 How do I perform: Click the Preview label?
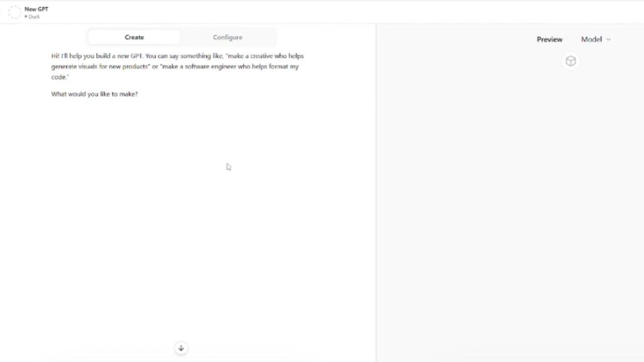click(x=549, y=39)
